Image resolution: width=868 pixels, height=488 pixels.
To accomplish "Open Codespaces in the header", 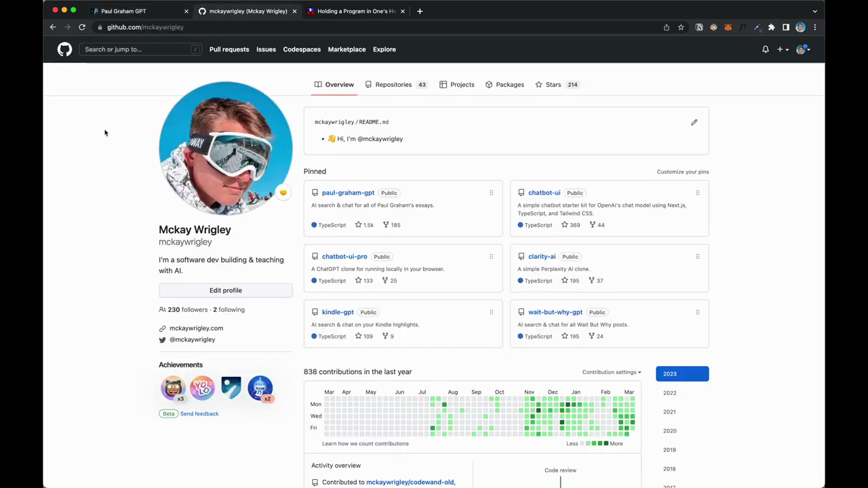I will (x=302, y=49).
